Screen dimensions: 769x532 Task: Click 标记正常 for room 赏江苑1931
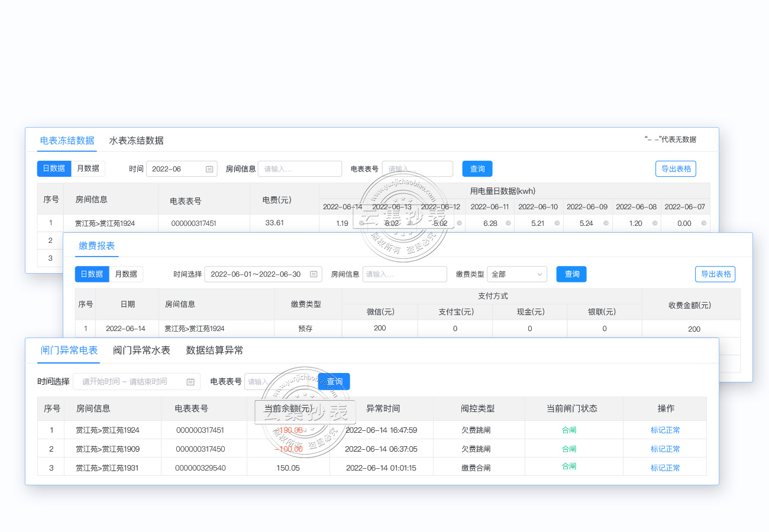tap(665, 468)
